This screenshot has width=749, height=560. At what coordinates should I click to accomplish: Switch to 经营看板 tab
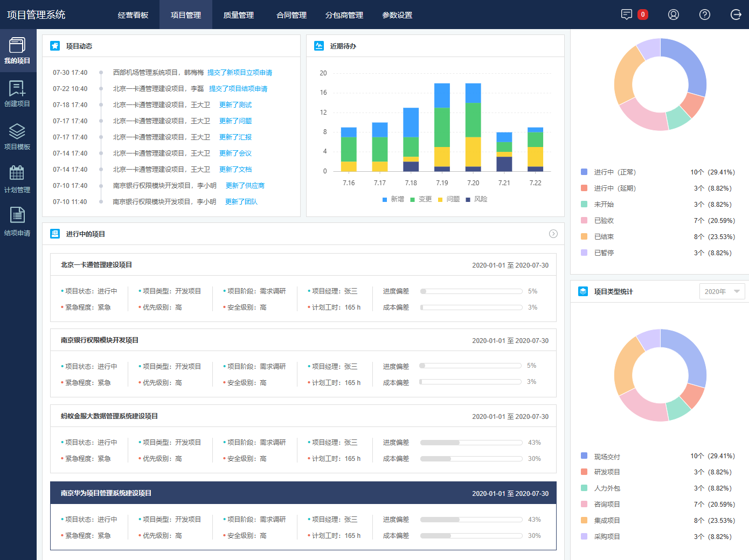click(x=133, y=15)
